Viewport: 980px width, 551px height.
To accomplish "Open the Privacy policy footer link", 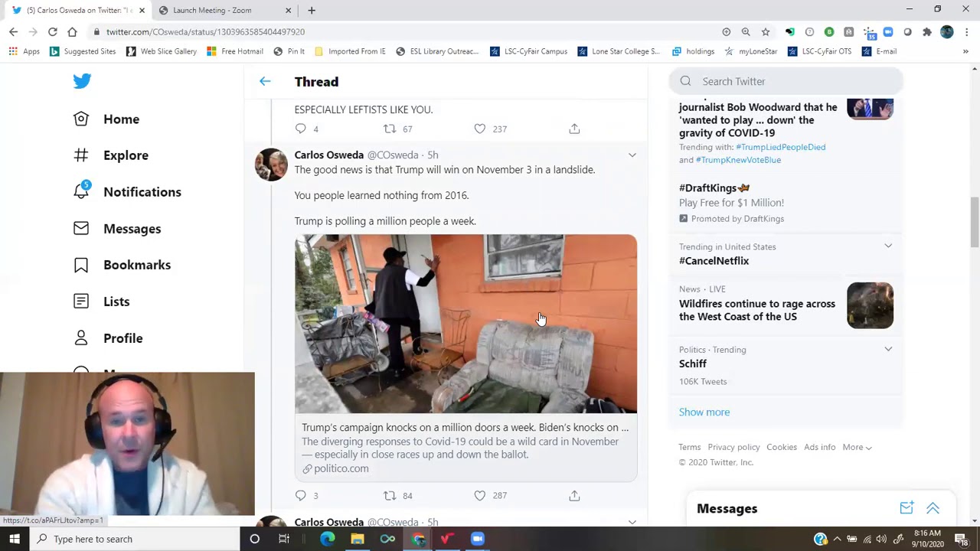I will [x=733, y=447].
